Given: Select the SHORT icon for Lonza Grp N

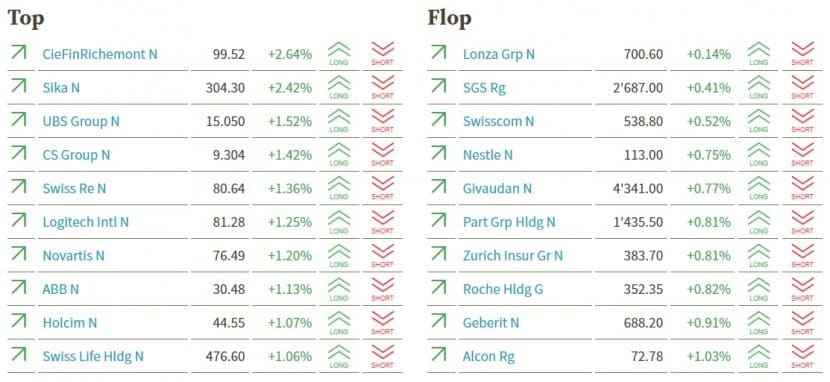Looking at the screenshot, I should pos(802,54).
